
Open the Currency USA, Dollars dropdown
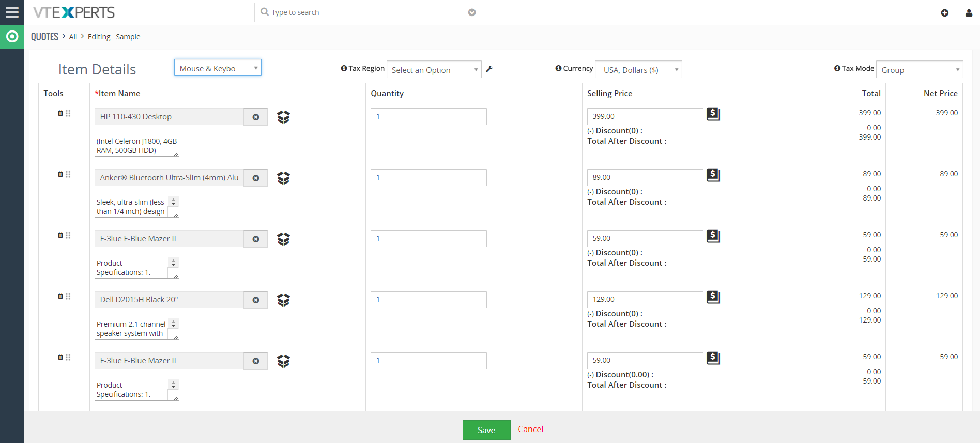click(639, 70)
